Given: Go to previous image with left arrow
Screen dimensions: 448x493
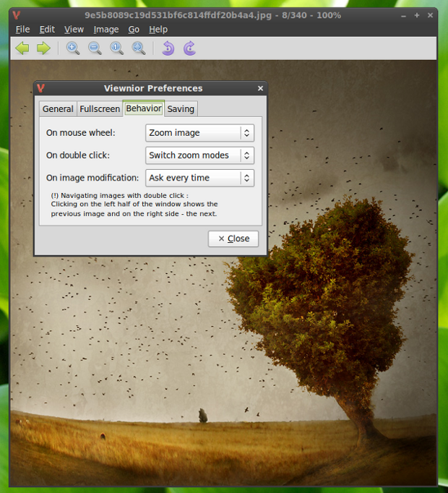Looking at the screenshot, I should [x=22, y=48].
